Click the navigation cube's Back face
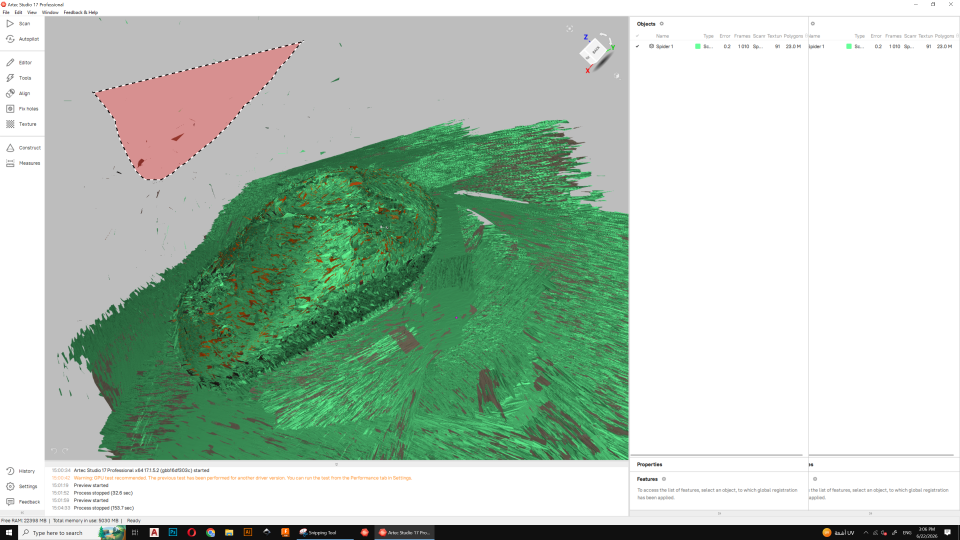 (595, 50)
